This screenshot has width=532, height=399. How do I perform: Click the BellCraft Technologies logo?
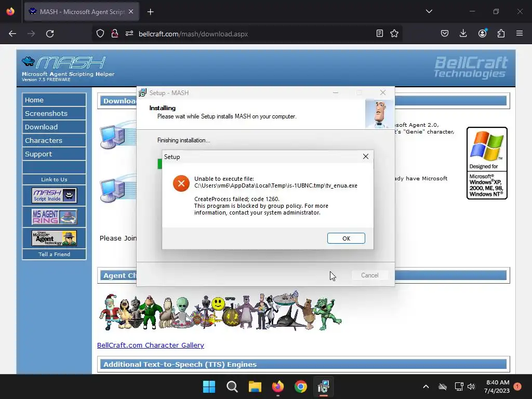471,67
